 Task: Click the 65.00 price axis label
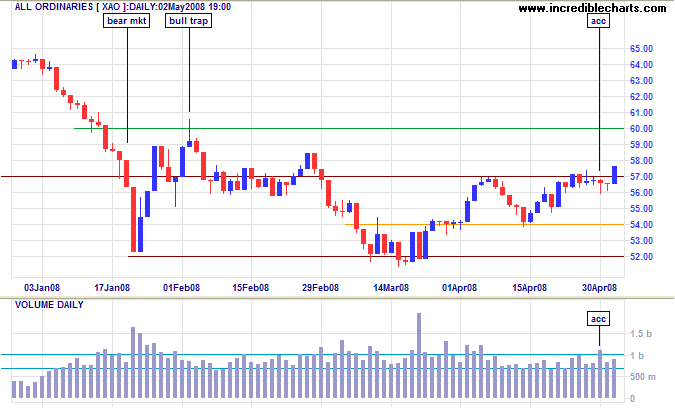[641, 49]
